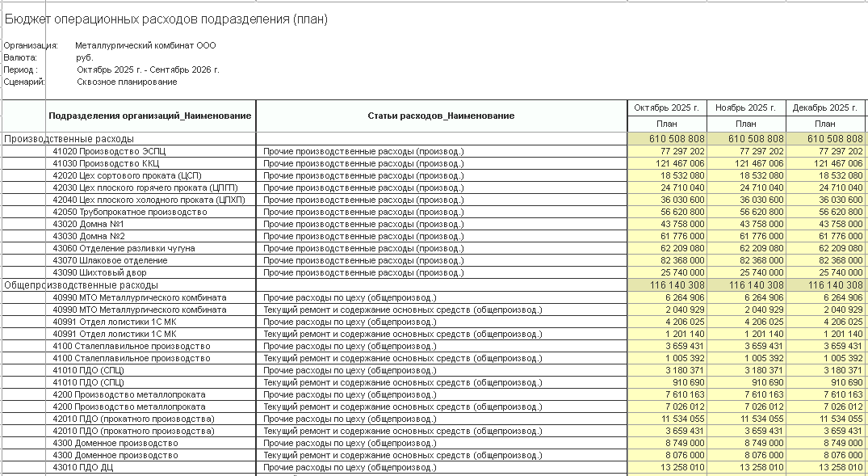Select the "Статьи расходов_Наименование" column header
868x476 pixels.
(x=441, y=116)
